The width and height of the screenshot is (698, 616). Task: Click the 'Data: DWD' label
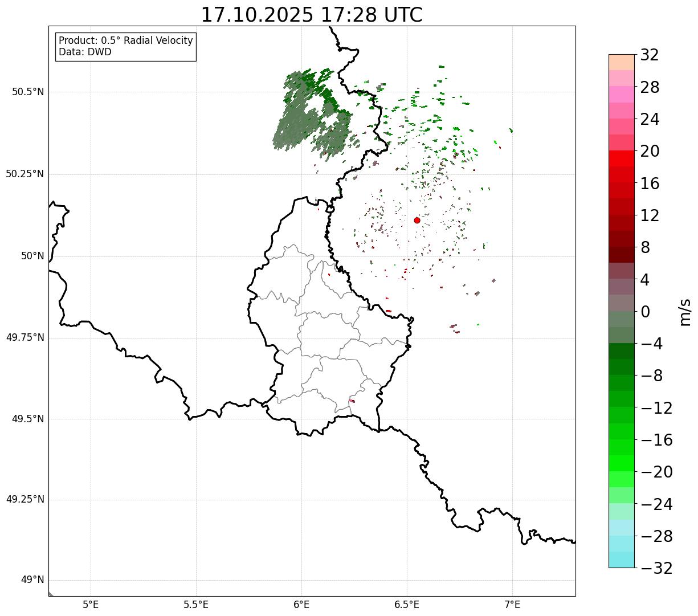(x=85, y=52)
